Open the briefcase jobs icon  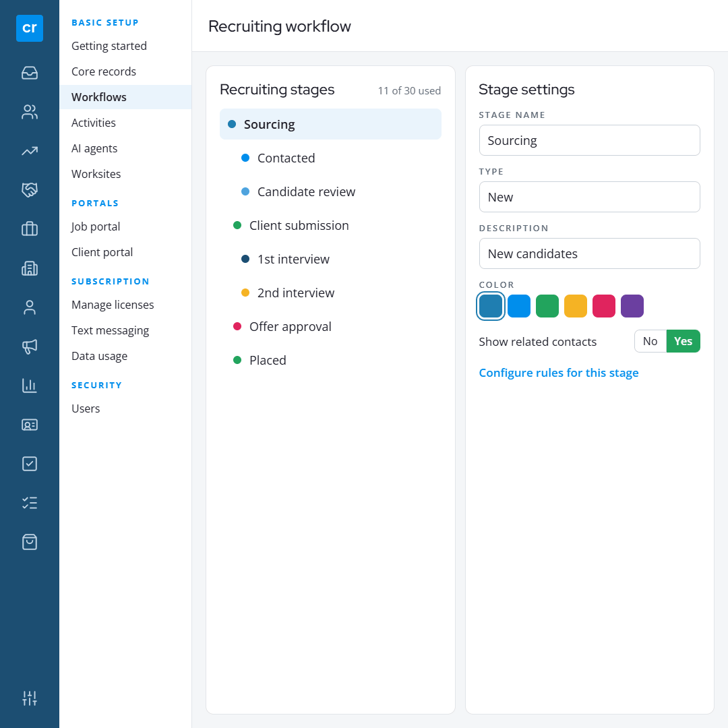pos(30,229)
